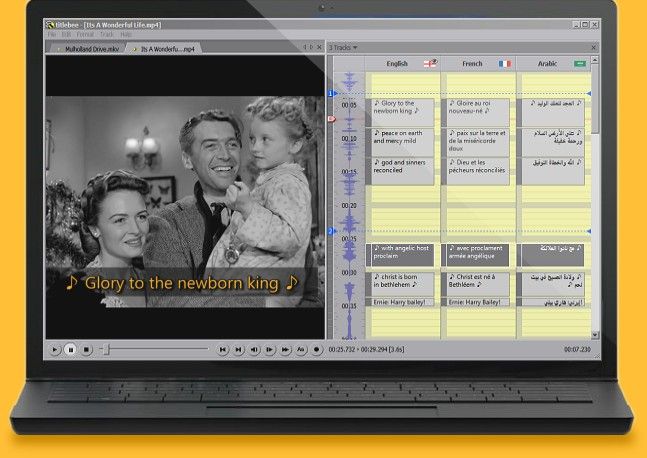The height and width of the screenshot is (458, 647).
Task: Open the Format menu
Action: tap(85, 34)
